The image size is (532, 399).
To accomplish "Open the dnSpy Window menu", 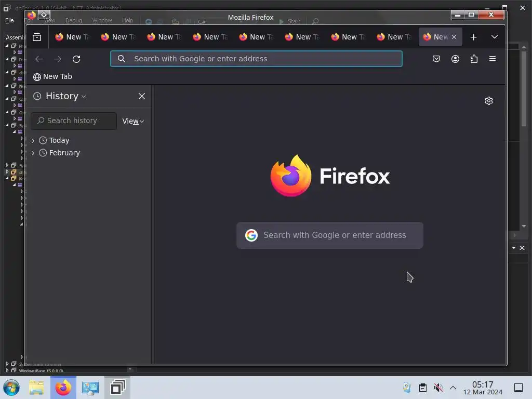I will click(x=102, y=20).
